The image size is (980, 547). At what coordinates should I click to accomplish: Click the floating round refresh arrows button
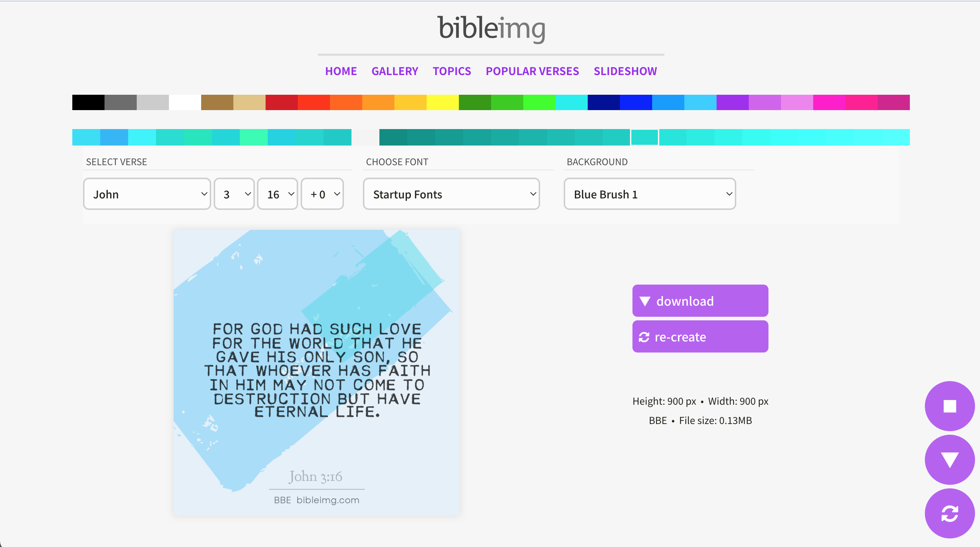pyautogui.click(x=949, y=513)
